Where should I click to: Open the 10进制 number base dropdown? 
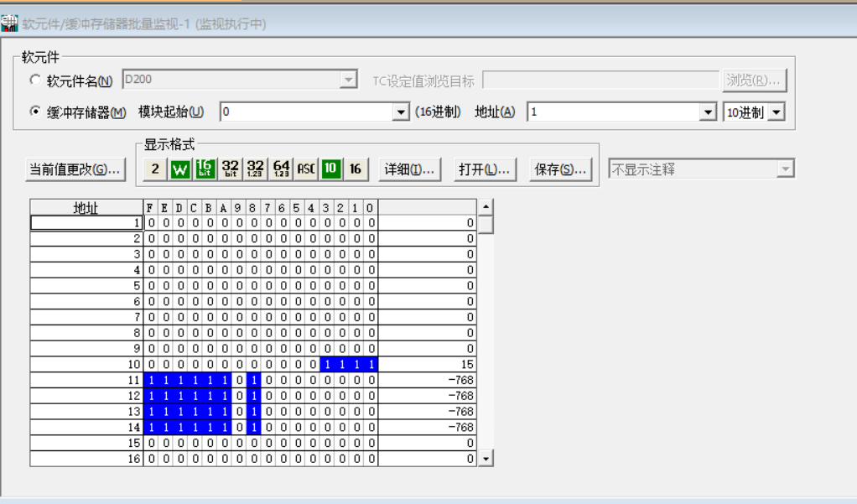point(776,112)
